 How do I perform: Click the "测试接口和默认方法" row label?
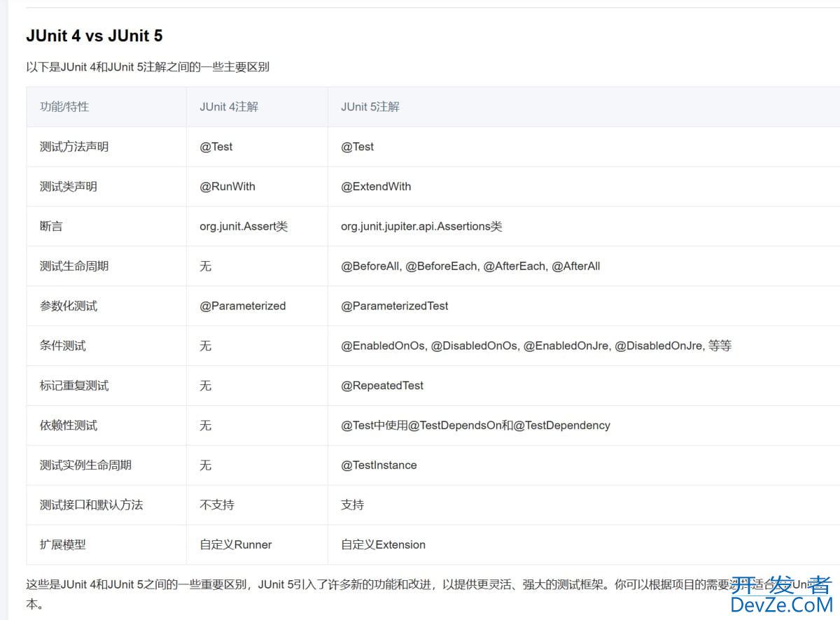click(92, 505)
